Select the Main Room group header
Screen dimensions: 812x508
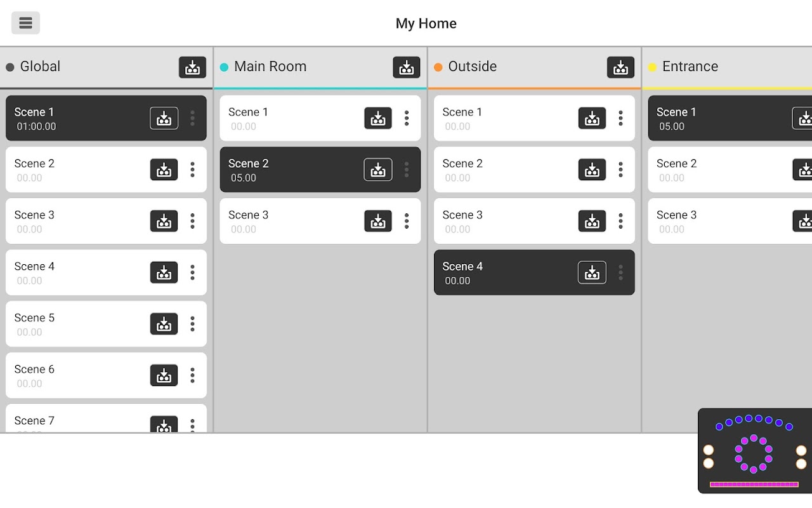[x=320, y=67]
